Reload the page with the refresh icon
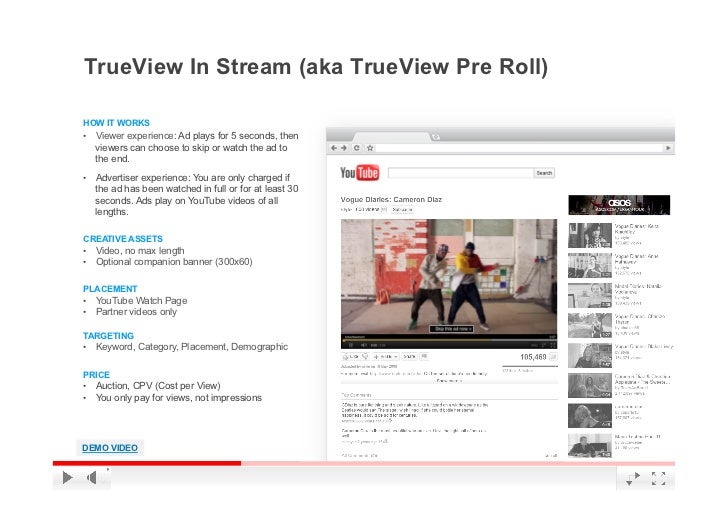Screen dimensions: 728x515 357,148
